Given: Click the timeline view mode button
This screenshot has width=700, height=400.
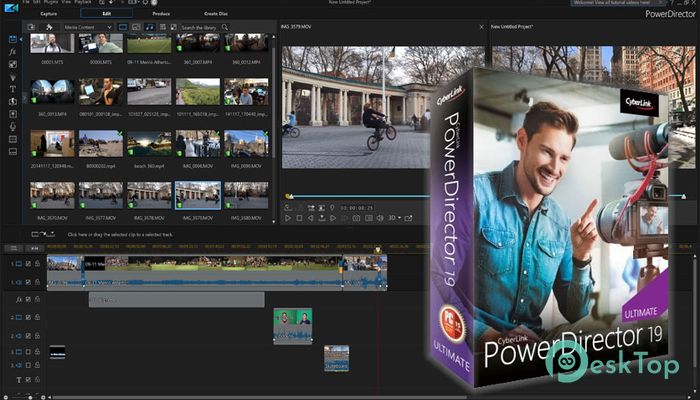Looking at the screenshot, I should (14, 248).
